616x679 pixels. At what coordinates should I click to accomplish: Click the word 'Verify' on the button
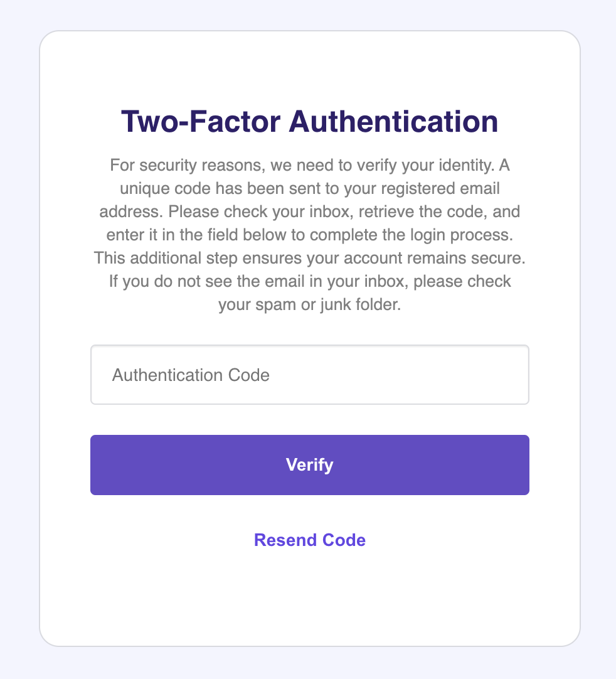[x=309, y=465]
